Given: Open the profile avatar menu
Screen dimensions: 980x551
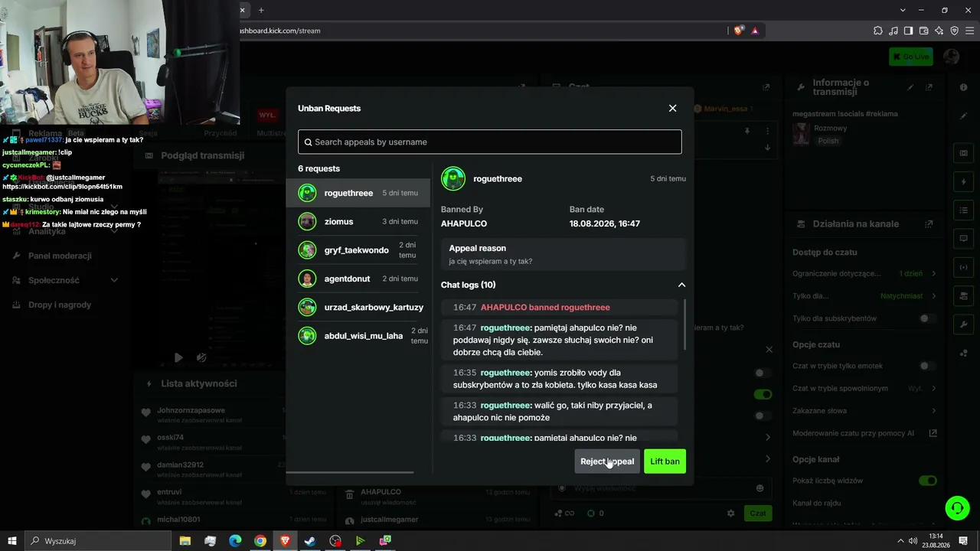Looking at the screenshot, I should 952,57.
